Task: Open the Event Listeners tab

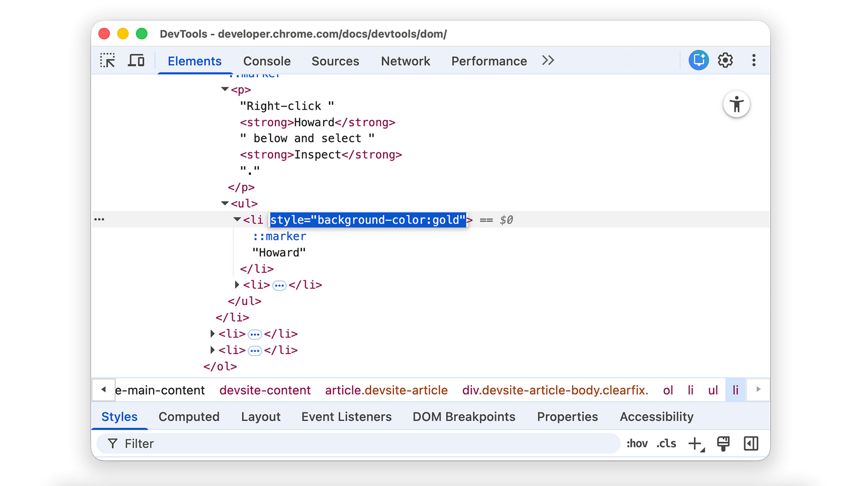Action: point(346,417)
